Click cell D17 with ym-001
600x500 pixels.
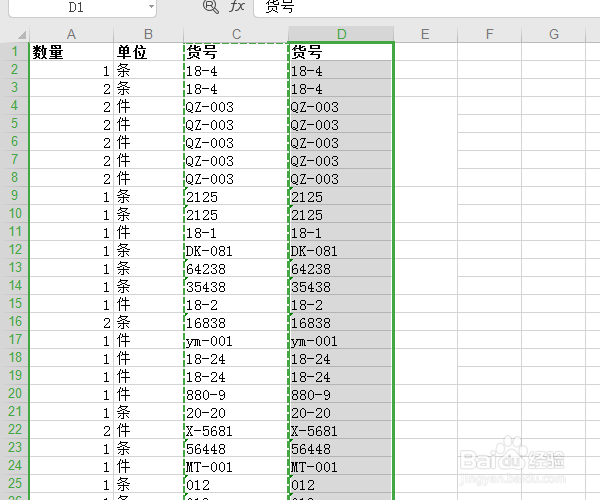341,340
